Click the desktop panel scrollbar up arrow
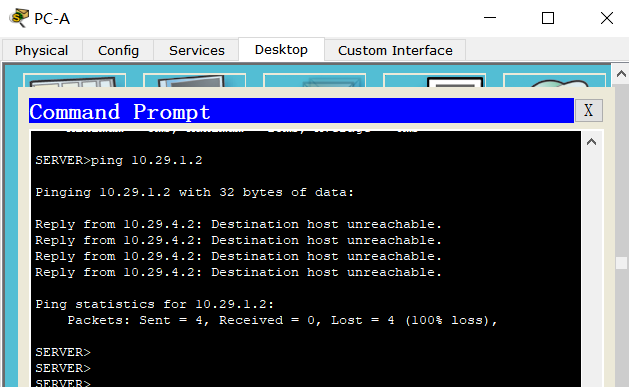Image resolution: width=629 pixels, height=387 pixels. pos(621,74)
